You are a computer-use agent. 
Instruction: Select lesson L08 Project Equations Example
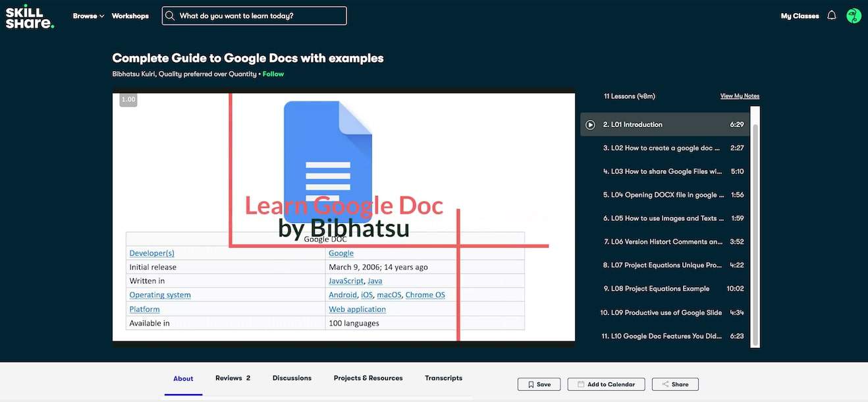665,289
